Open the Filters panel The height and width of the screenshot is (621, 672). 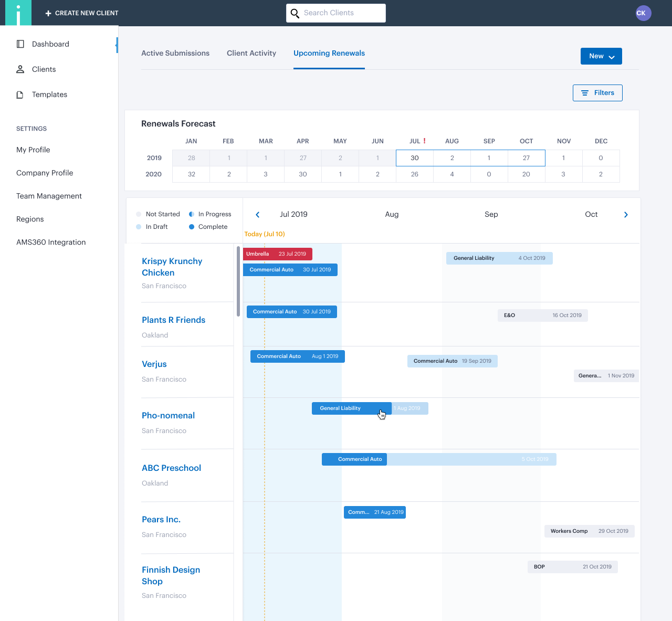(597, 93)
